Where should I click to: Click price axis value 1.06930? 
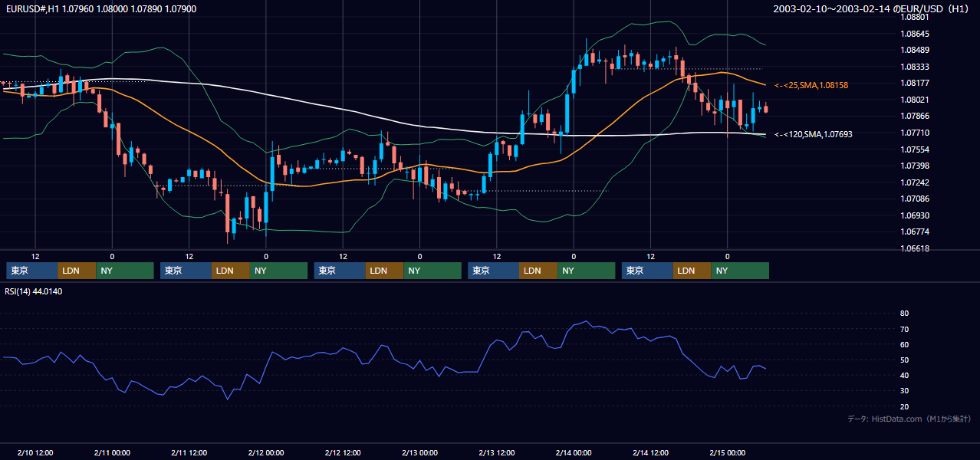[x=916, y=215]
